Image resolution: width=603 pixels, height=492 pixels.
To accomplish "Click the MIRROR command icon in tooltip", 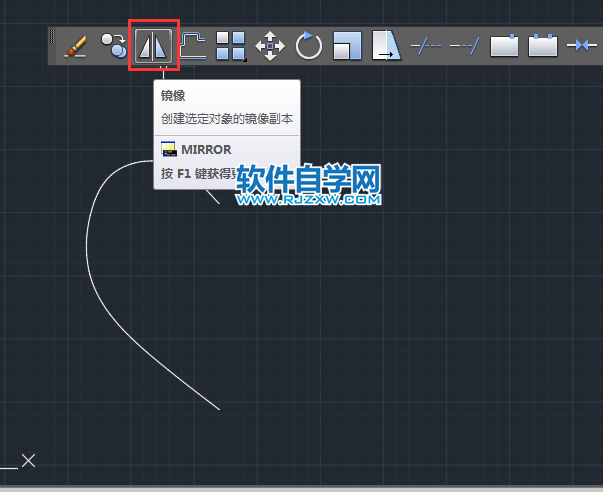I will pos(169,150).
